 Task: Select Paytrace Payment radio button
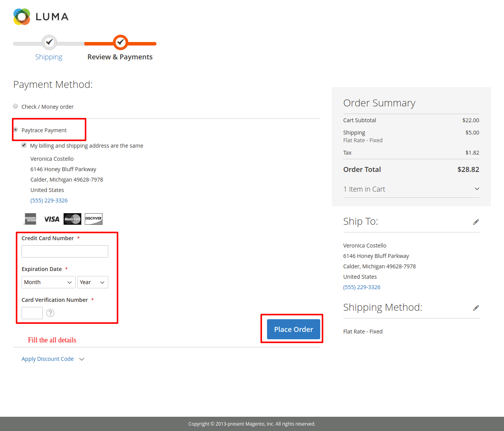(x=15, y=130)
